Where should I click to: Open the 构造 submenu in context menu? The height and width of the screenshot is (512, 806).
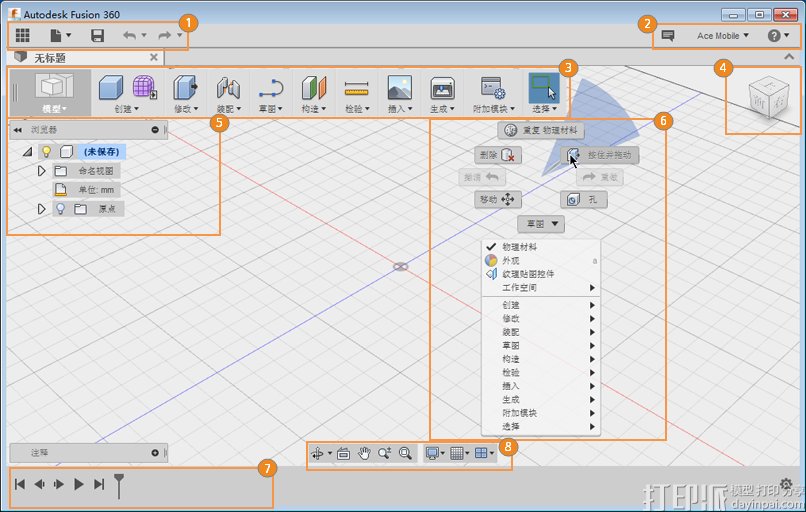(x=541, y=359)
